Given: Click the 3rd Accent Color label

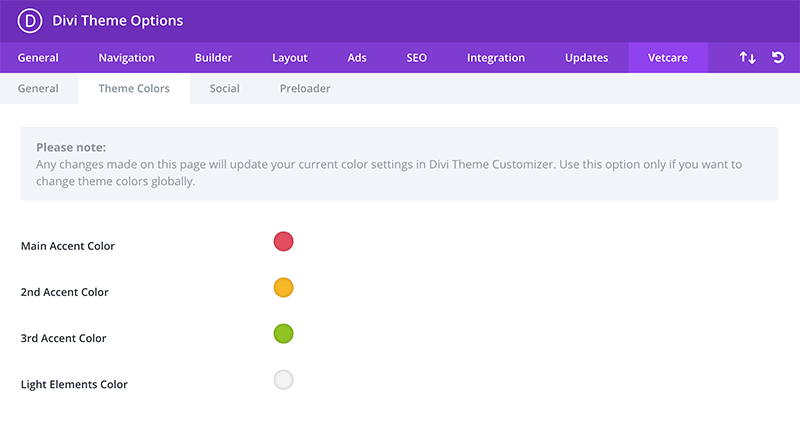Looking at the screenshot, I should click(x=64, y=338).
